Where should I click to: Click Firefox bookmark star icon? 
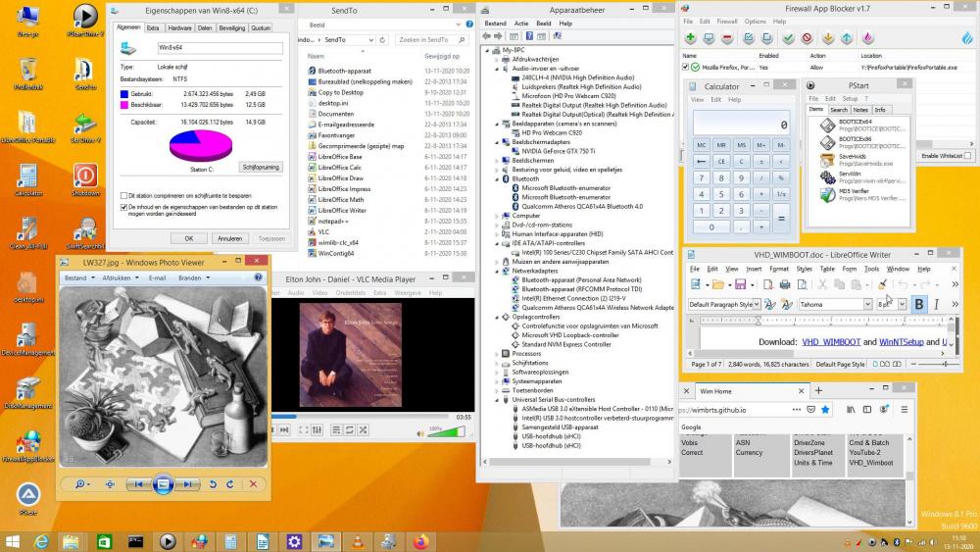(825, 409)
